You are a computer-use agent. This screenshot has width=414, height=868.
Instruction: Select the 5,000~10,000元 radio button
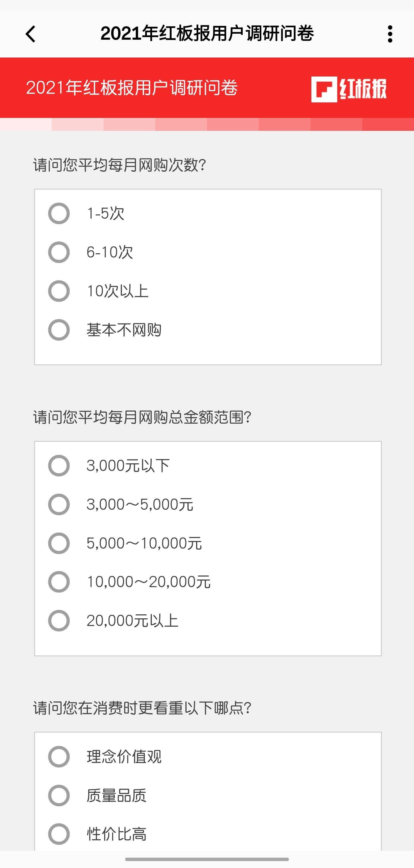point(59,543)
